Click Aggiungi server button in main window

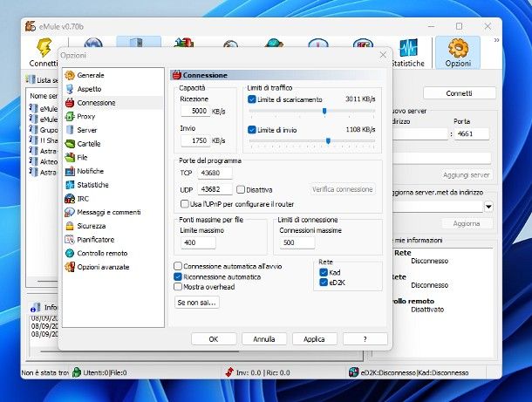coord(467,175)
